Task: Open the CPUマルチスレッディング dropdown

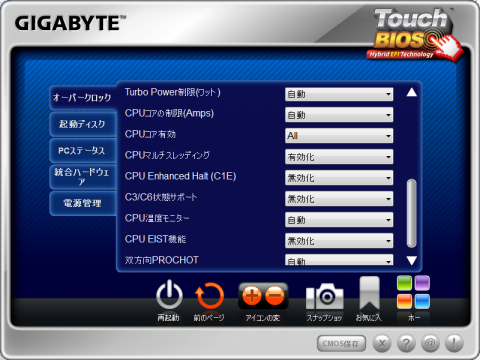Action: coord(339,157)
